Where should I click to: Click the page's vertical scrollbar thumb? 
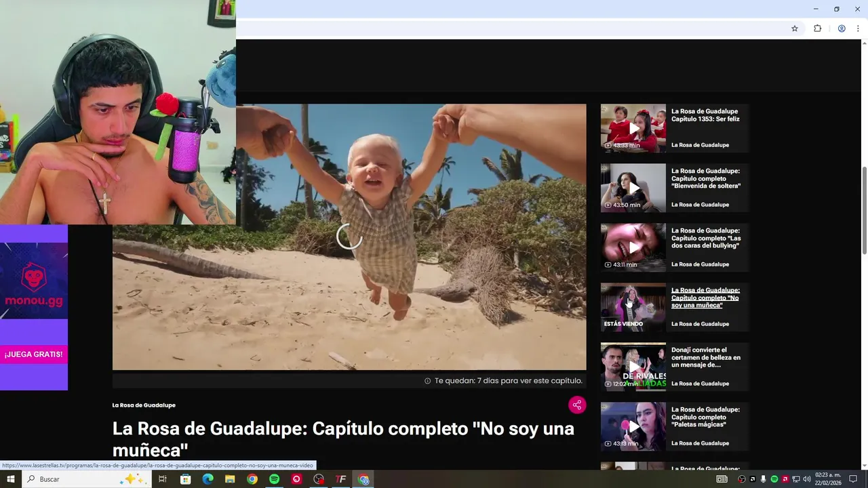[x=863, y=210]
